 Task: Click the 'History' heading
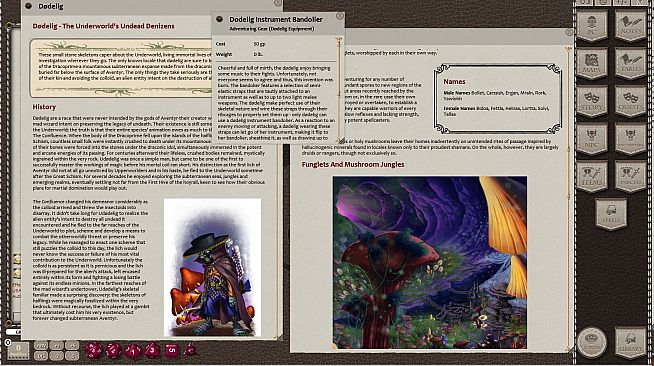pos(44,107)
